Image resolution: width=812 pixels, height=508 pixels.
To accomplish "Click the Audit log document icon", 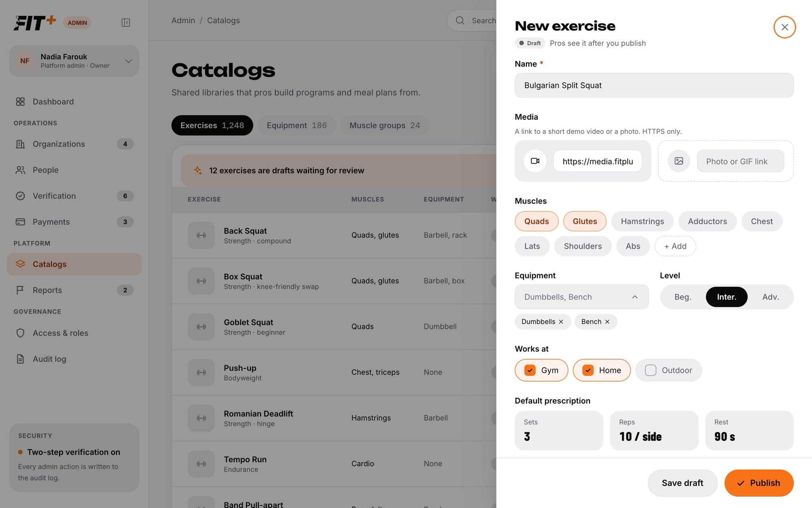I will tap(20, 359).
